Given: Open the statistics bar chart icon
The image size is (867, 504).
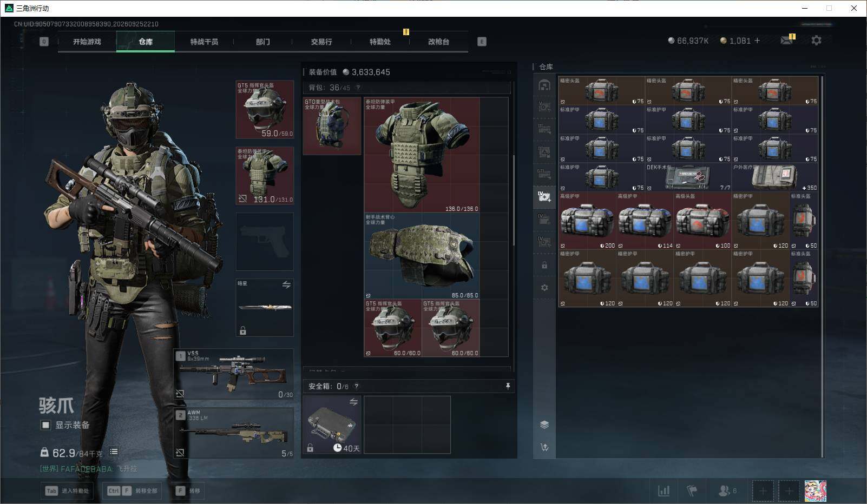Looking at the screenshot, I should (x=664, y=491).
